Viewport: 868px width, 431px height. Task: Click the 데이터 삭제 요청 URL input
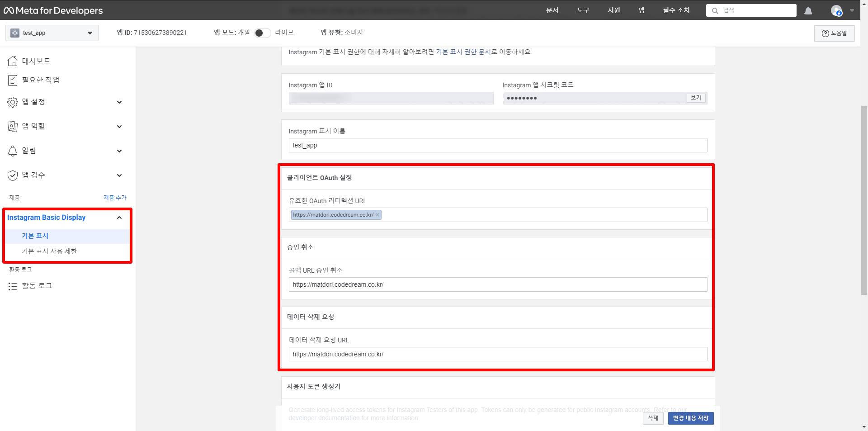pos(498,354)
